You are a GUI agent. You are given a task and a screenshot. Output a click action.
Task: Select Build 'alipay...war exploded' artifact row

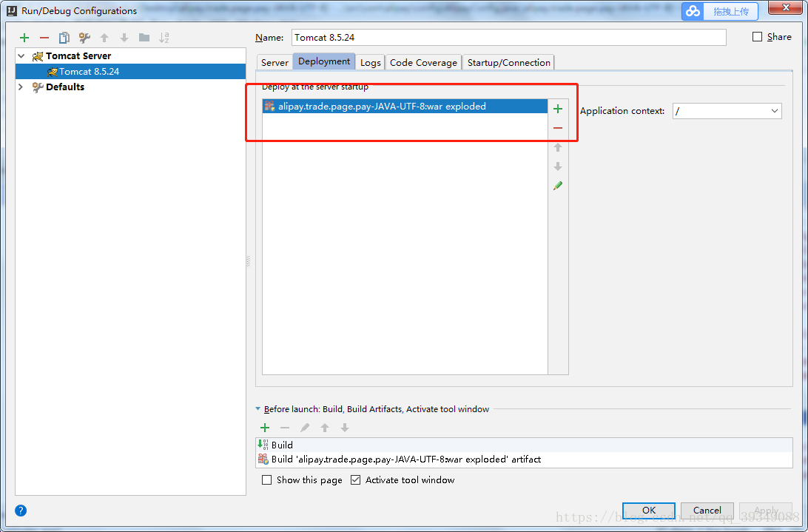coord(524,459)
